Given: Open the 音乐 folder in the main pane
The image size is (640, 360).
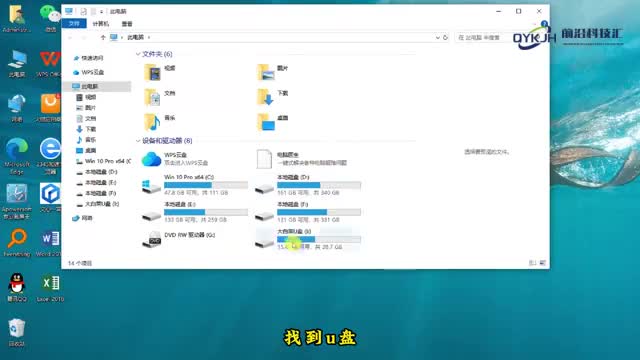Looking at the screenshot, I should click(x=153, y=122).
